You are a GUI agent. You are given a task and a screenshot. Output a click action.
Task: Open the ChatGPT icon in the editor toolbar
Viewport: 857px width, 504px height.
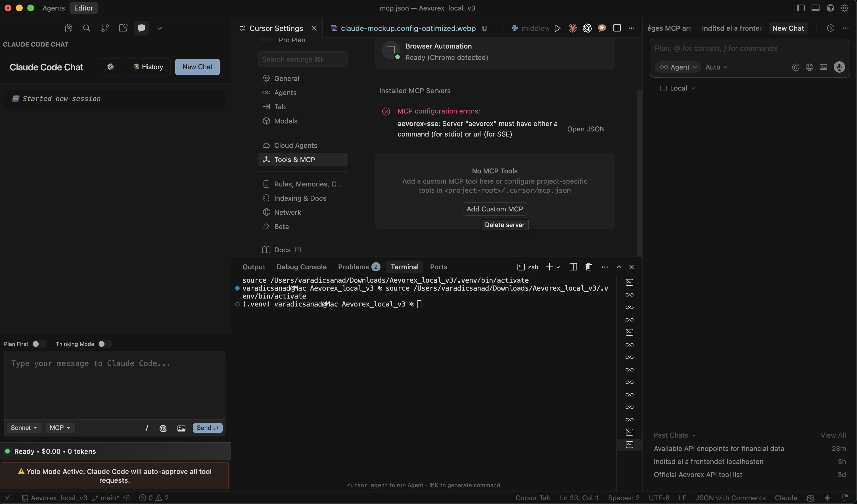pyautogui.click(x=587, y=28)
